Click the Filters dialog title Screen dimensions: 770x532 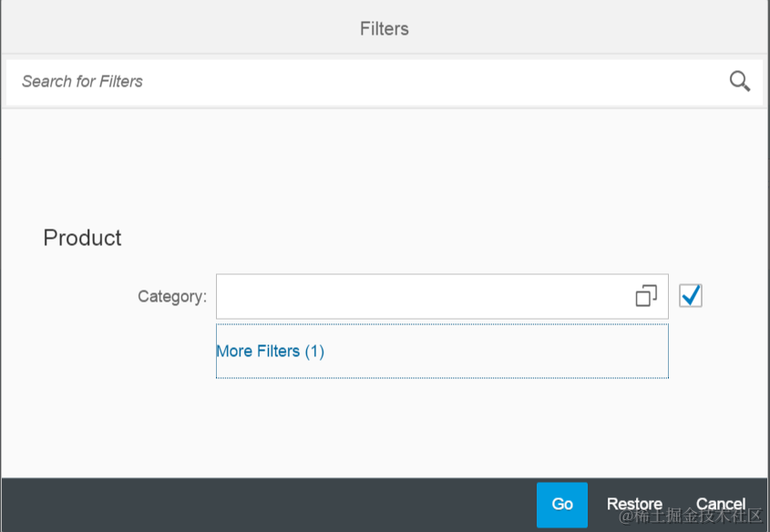click(385, 28)
